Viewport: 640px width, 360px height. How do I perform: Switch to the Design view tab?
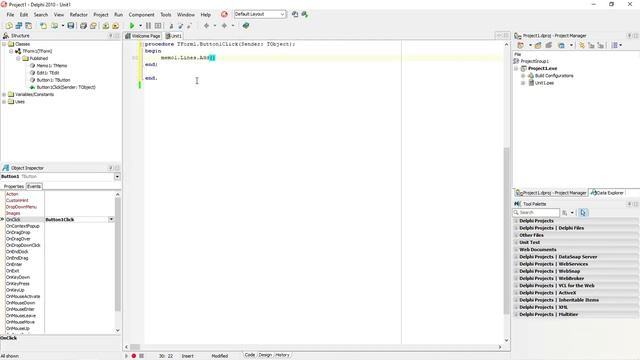coord(265,355)
